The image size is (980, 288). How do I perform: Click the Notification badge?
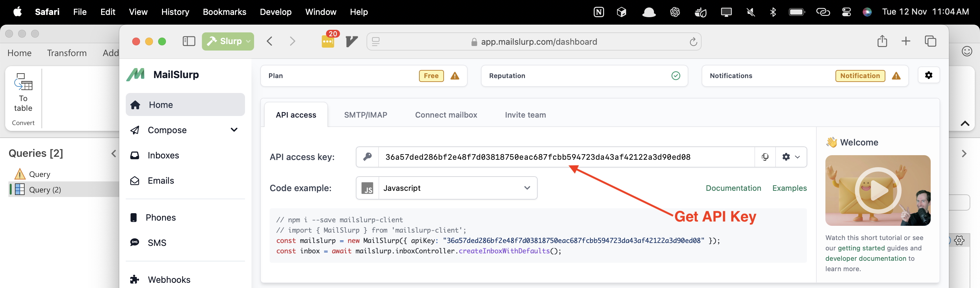pyautogui.click(x=860, y=76)
